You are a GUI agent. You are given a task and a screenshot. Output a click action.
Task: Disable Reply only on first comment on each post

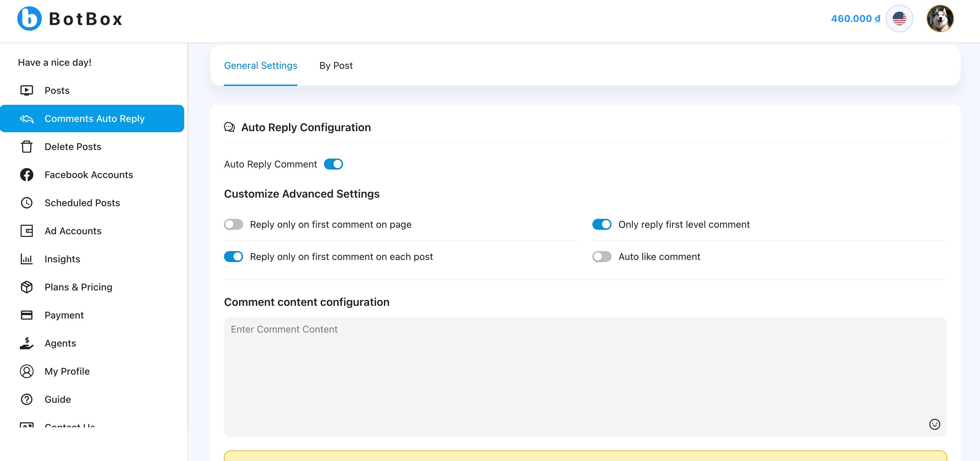[x=233, y=257]
